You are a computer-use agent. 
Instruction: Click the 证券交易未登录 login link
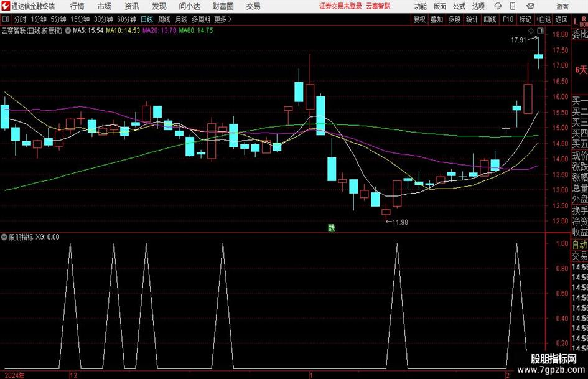(340, 6)
